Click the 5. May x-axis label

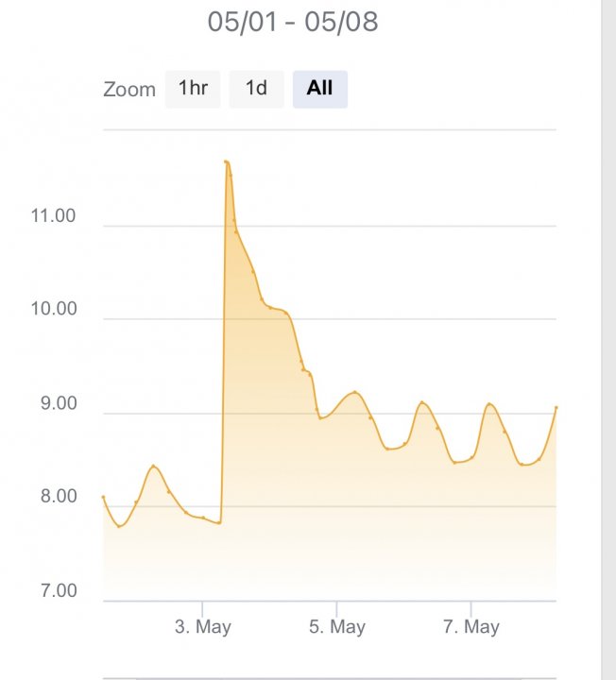tap(337, 626)
